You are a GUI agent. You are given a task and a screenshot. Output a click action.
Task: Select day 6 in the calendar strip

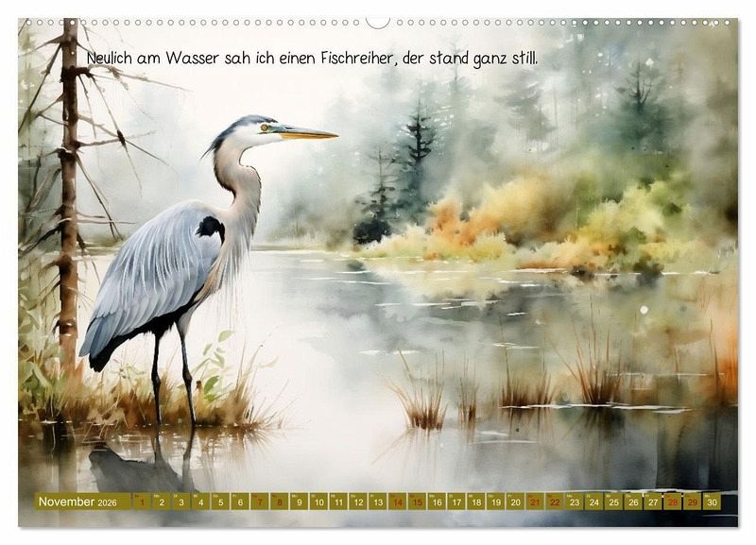click(x=241, y=502)
